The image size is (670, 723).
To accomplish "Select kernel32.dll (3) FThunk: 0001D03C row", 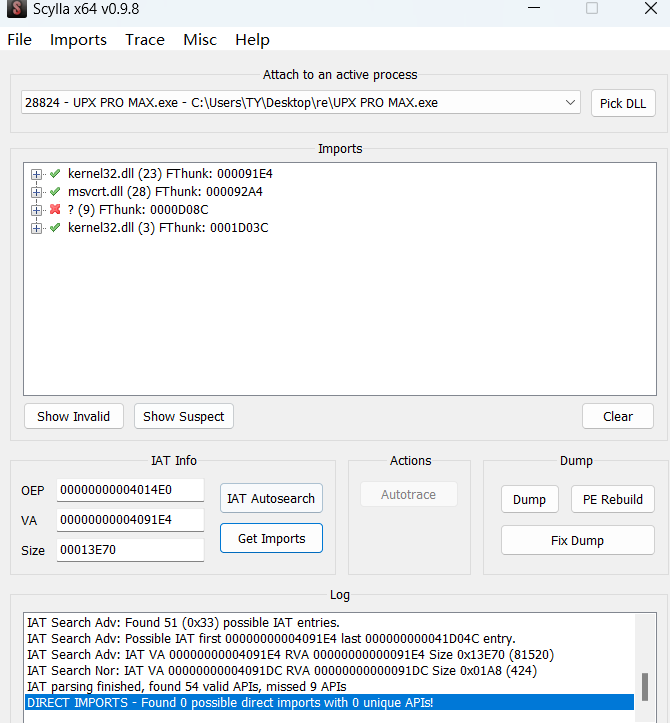I will [x=168, y=228].
